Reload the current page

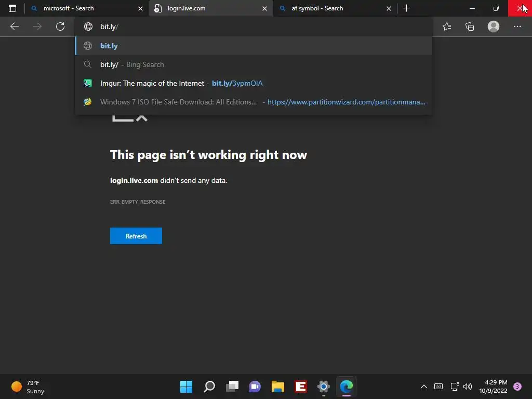60,26
